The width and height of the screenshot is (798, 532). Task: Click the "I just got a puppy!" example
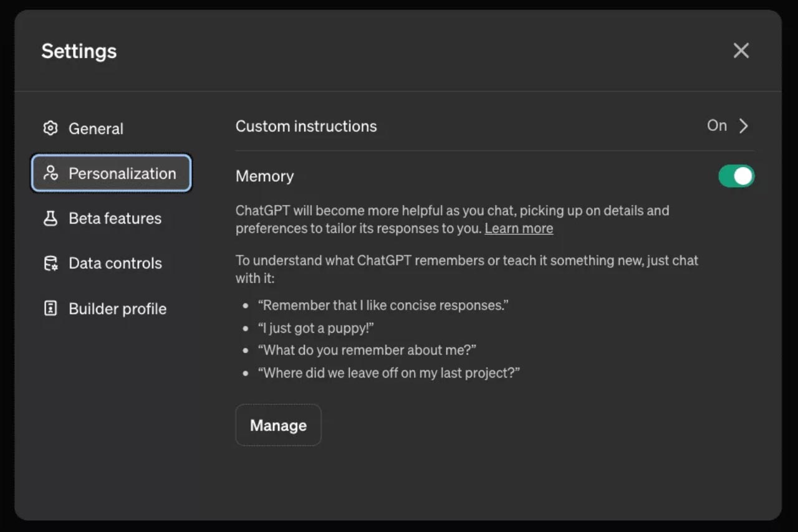tap(315, 328)
